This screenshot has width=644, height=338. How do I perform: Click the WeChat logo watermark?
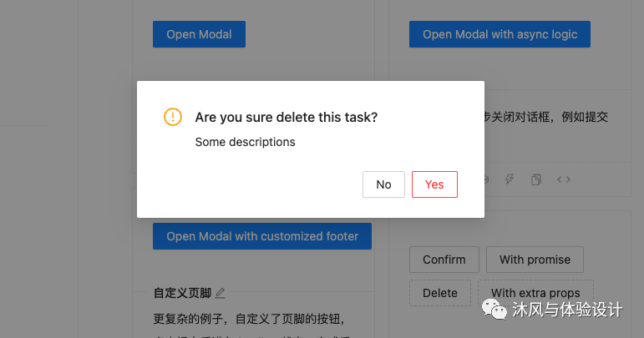click(494, 310)
